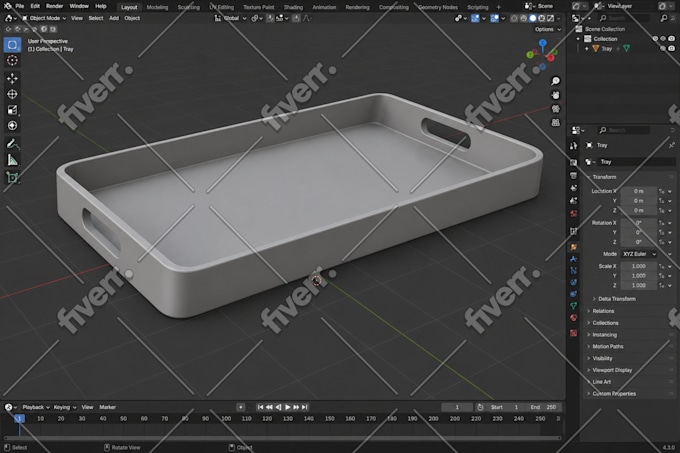The image size is (680, 453).
Task: Select the Select Box tool
Action: [13, 45]
